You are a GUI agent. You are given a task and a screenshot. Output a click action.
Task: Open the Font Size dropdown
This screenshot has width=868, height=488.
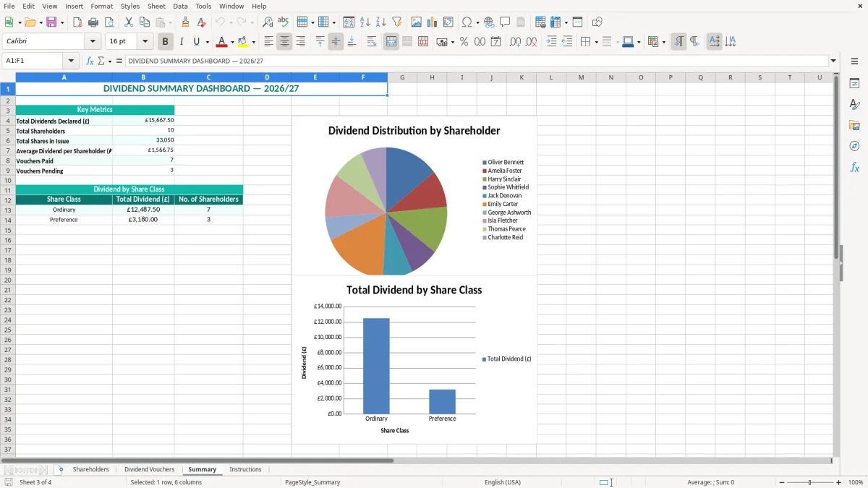(x=145, y=42)
